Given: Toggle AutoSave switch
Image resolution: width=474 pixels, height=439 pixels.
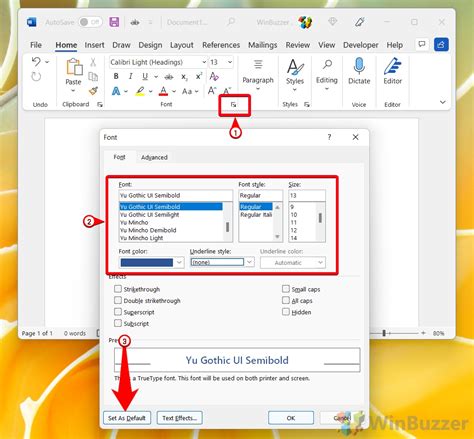Looking at the screenshot, I should tap(90, 22).
